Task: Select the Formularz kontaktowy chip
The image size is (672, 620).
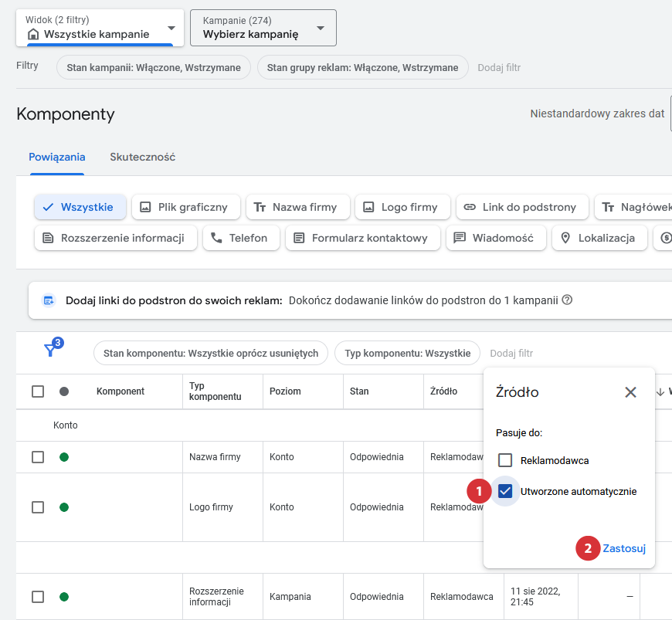Action: (363, 238)
